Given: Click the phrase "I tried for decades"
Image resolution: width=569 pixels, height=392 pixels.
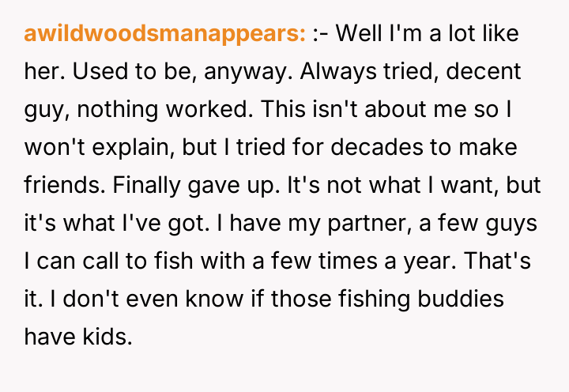Looking at the screenshot, I should point(301,148).
